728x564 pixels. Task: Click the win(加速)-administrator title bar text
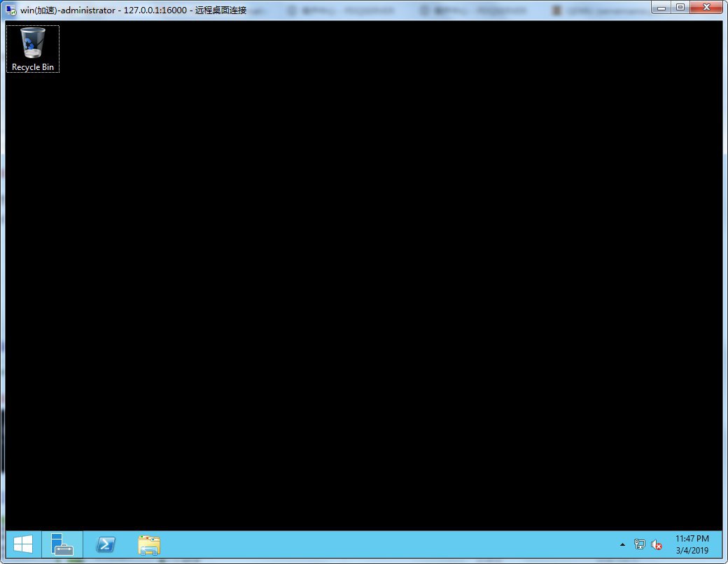tap(67, 10)
